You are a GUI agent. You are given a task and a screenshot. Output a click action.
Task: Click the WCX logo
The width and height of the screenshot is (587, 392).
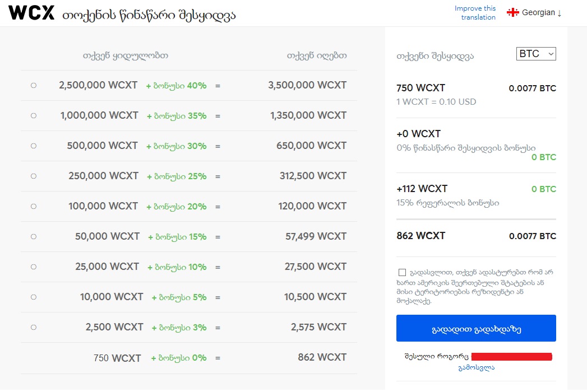pyautogui.click(x=31, y=13)
